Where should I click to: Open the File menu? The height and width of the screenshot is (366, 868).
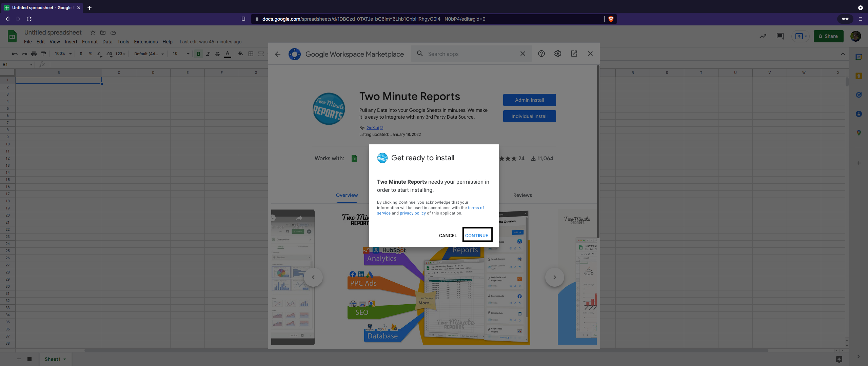28,42
